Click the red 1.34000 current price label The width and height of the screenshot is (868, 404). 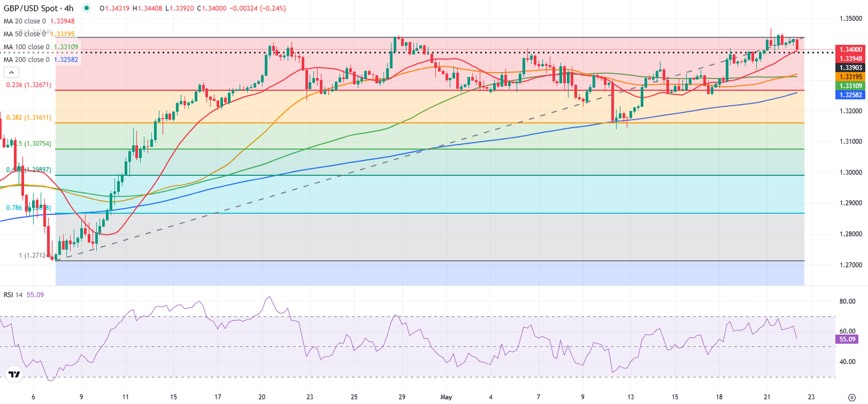pyautogui.click(x=851, y=49)
